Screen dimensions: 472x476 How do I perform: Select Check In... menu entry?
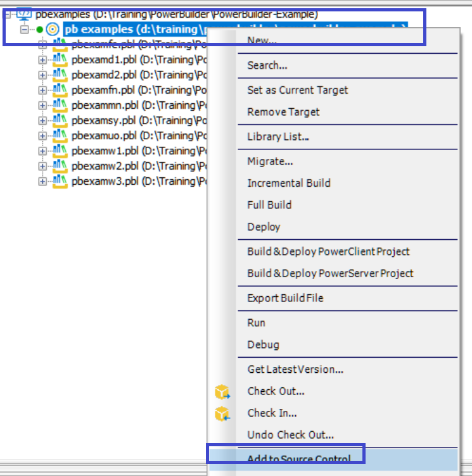[x=272, y=413]
